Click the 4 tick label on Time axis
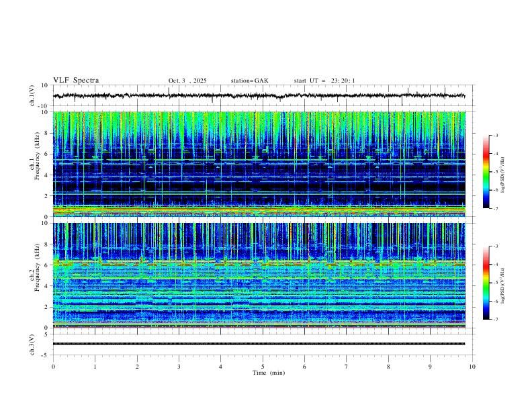The image size is (532, 411). [x=220, y=367]
